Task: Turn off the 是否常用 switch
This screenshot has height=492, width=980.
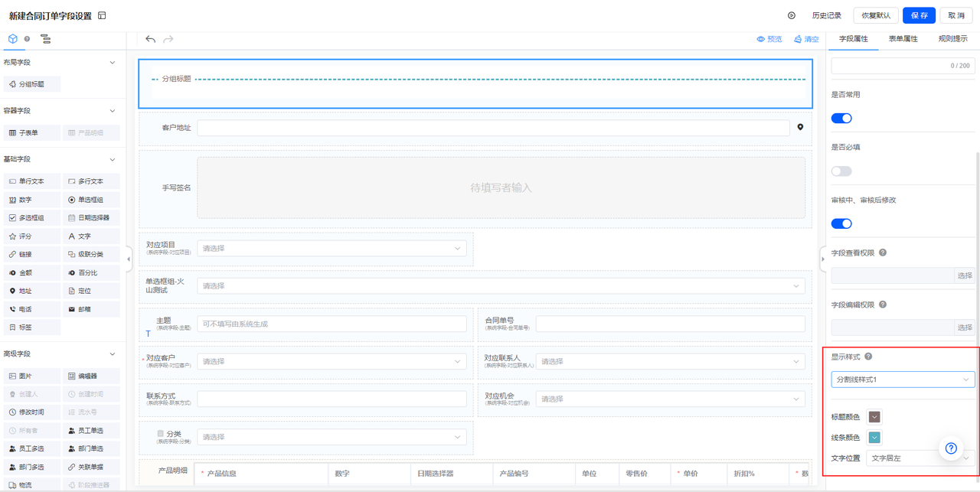Action: (841, 119)
